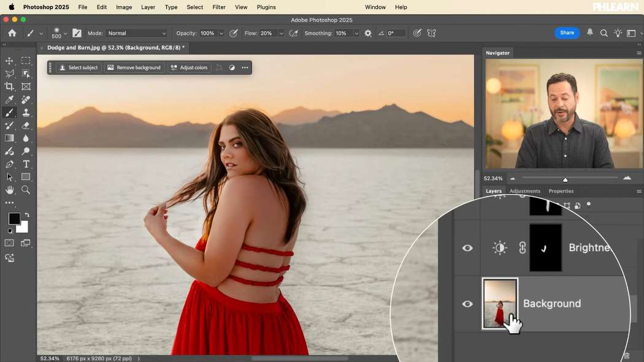Enable airbrush-style build-up effects
This screenshot has width=644, height=362.
[293, 33]
